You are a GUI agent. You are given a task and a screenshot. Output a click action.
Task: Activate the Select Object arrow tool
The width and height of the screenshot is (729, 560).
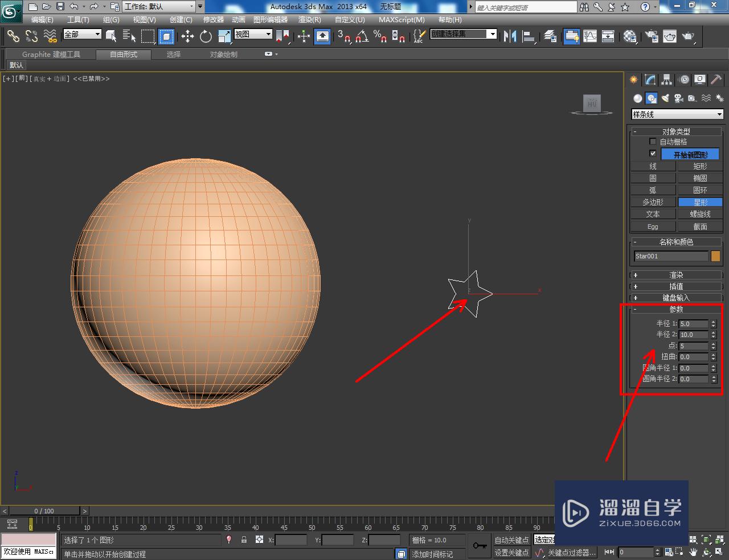pos(112,36)
